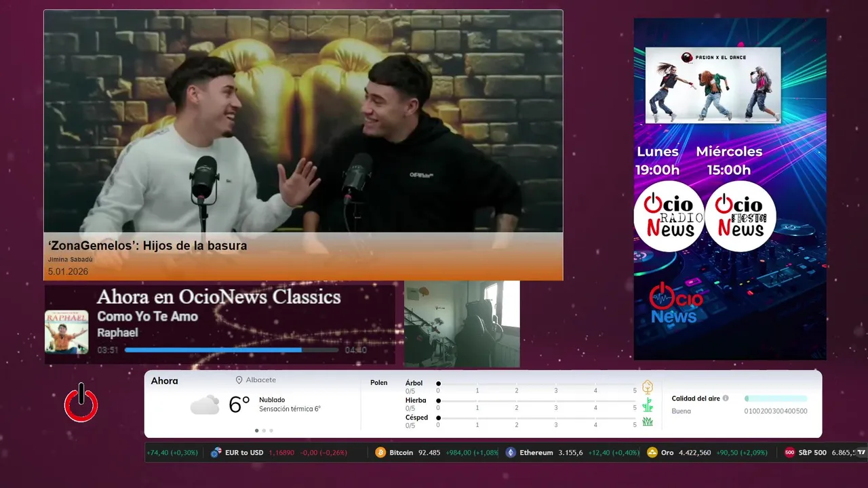Click the Oro ticker label

click(x=667, y=453)
